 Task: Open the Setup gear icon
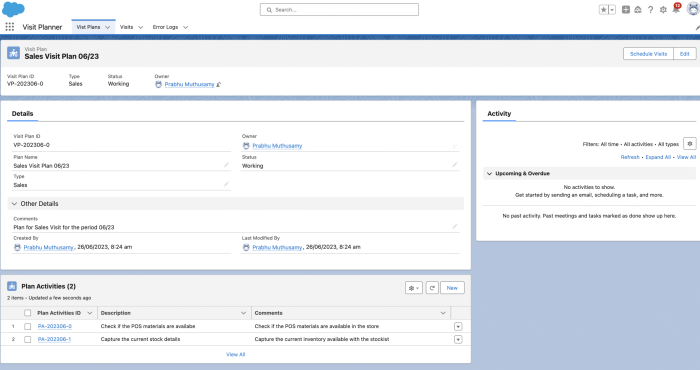(x=663, y=9)
